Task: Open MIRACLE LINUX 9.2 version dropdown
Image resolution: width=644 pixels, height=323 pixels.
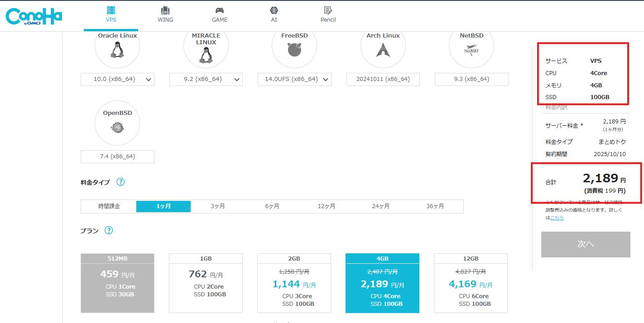Action: pyautogui.click(x=206, y=79)
